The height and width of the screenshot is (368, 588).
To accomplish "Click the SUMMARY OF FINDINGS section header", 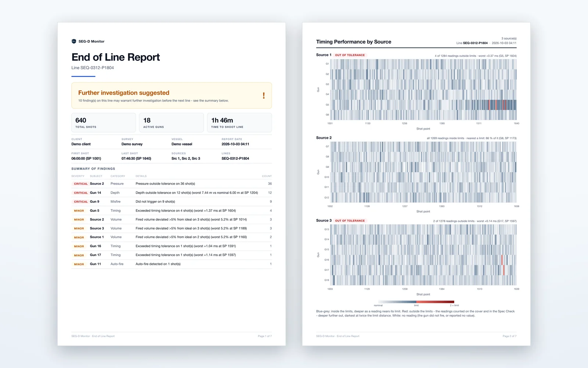I will point(93,169).
